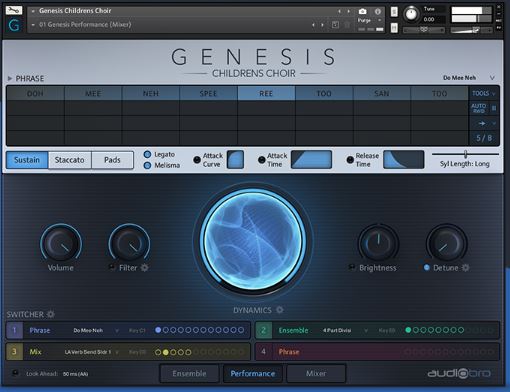Toggle the Attack Time enable dot
This screenshot has height=392, width=510.
(262, 160)
